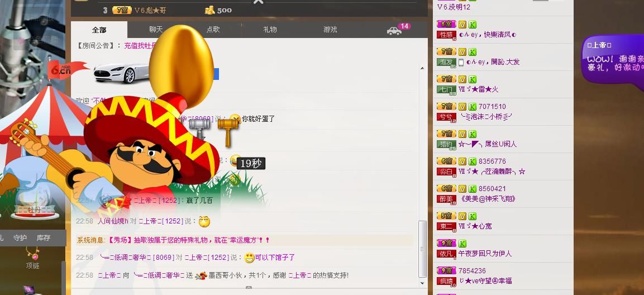Click the 猎豹 tag beside 屌丝U闲人
The width and height of the screenshot is (644, 295).
click(x=446, y=144)
